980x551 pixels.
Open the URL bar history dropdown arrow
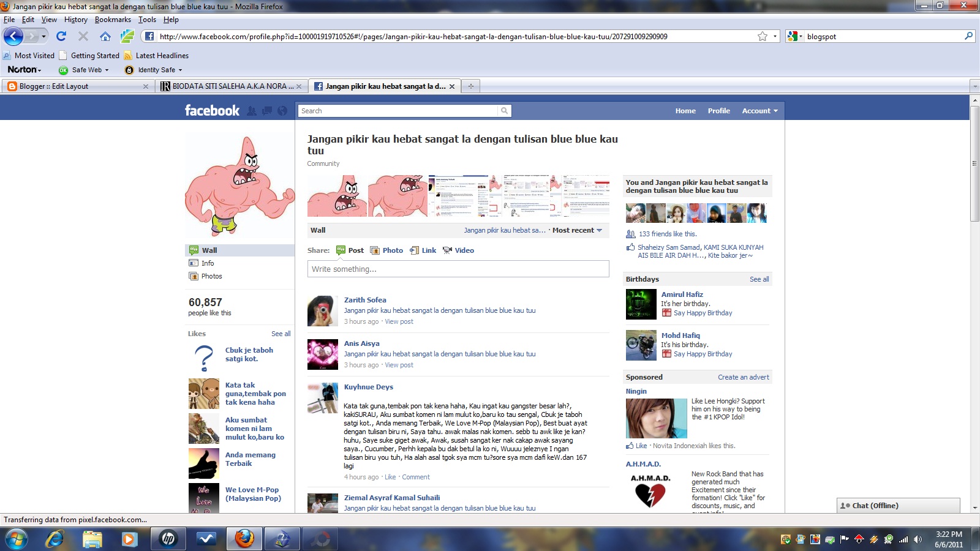point(775,36)
